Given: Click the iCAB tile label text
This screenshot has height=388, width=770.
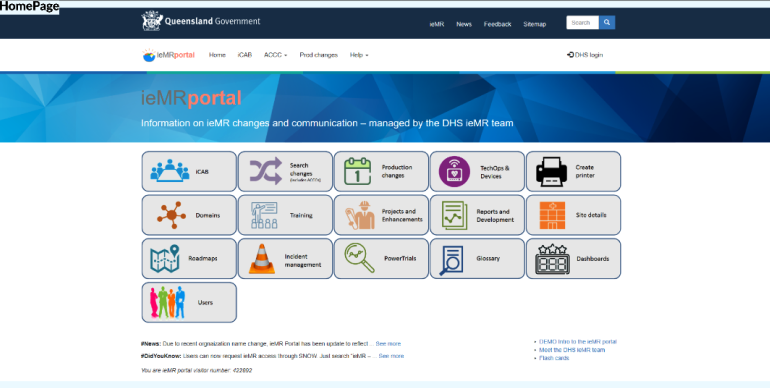Looking at the screenshot, I should pyautogui.click(x=202, y=172).
